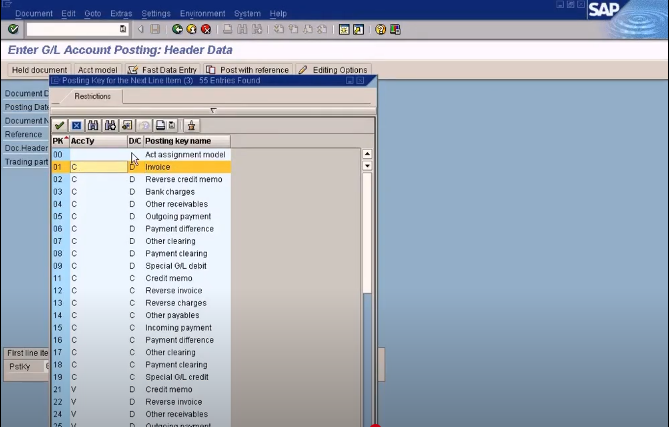Click the red Cancel icon
Screen dimensions: 669x427
(x=206, y=29)
